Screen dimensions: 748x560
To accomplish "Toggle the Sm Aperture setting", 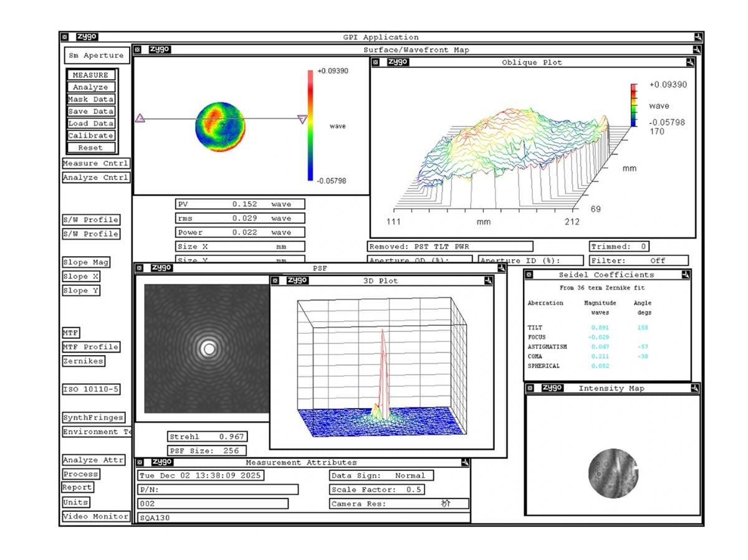I will (97, 55).
